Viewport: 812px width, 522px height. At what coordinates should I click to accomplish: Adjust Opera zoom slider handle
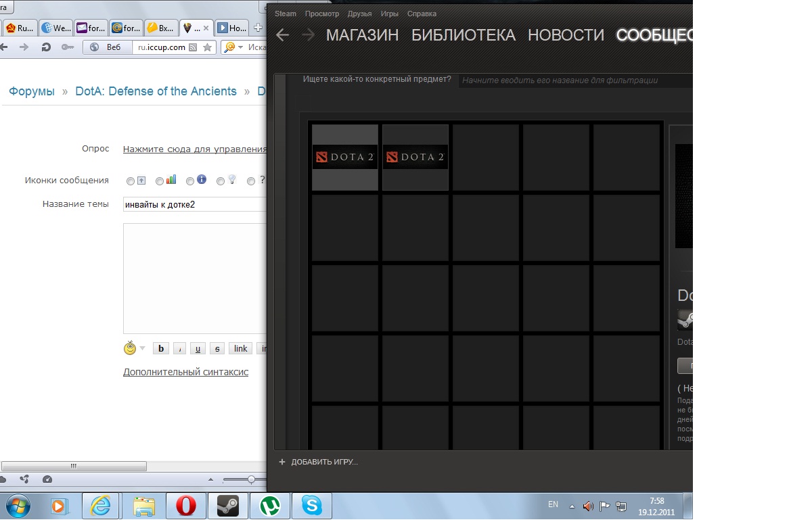click(251, 479)
